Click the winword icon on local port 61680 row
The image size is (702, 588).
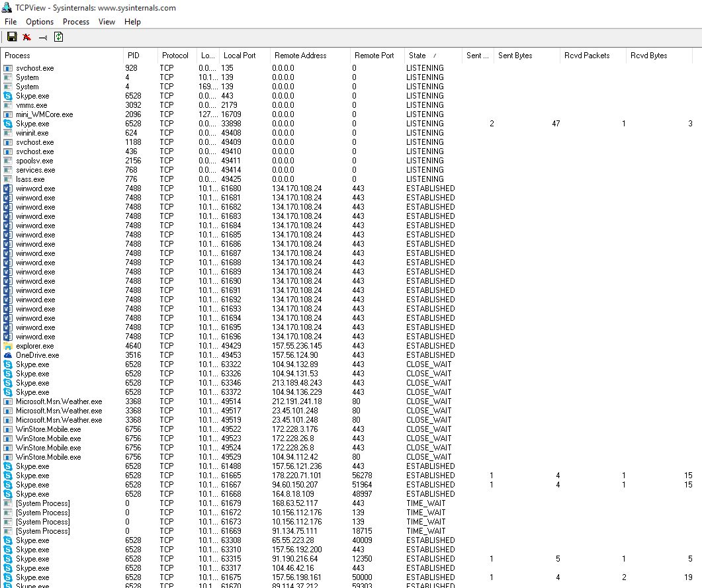click(x=8, y=189)
